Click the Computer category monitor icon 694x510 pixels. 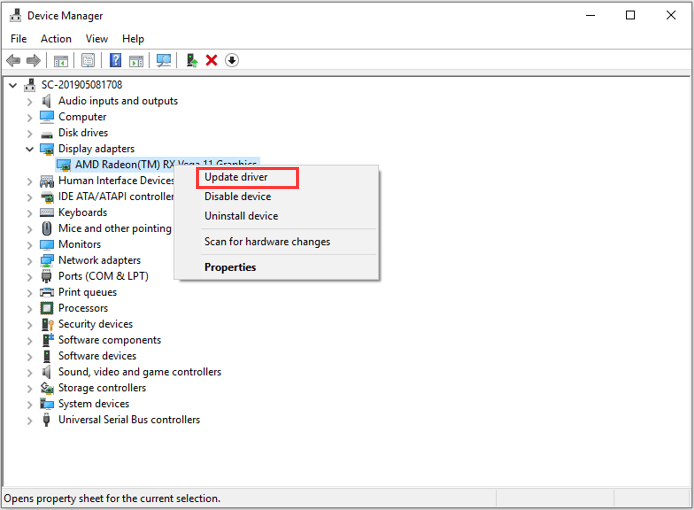click(x=47, y=116)
